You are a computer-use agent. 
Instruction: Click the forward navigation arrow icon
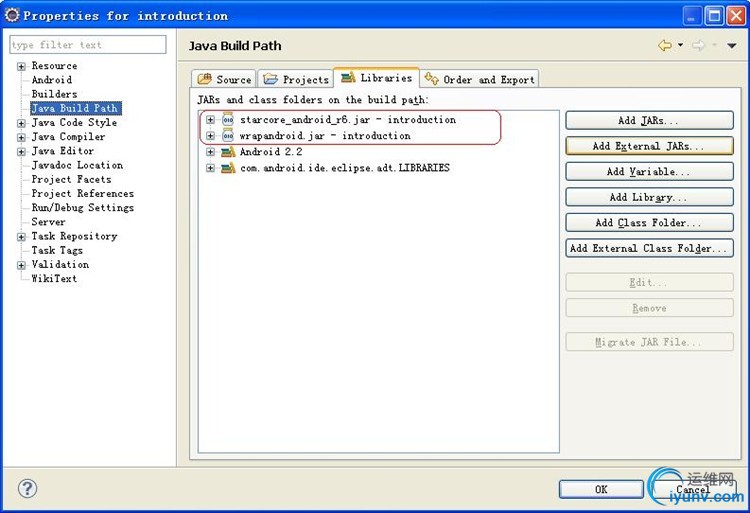698,46
